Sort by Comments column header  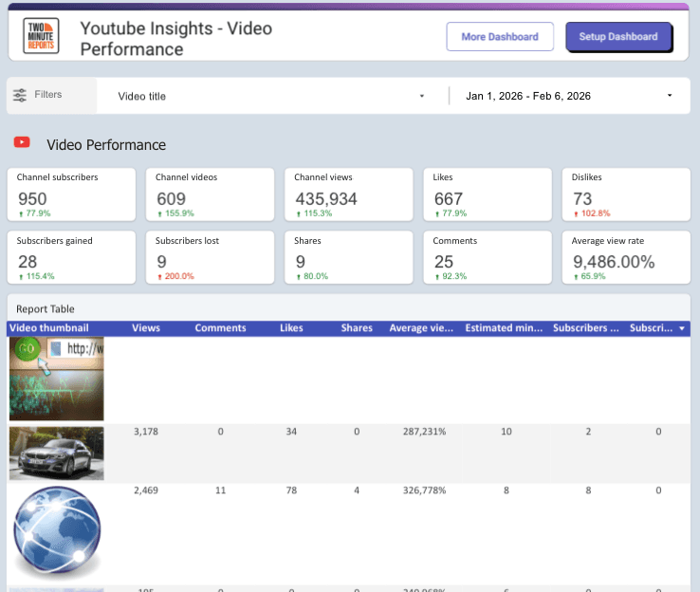[221, 328]
